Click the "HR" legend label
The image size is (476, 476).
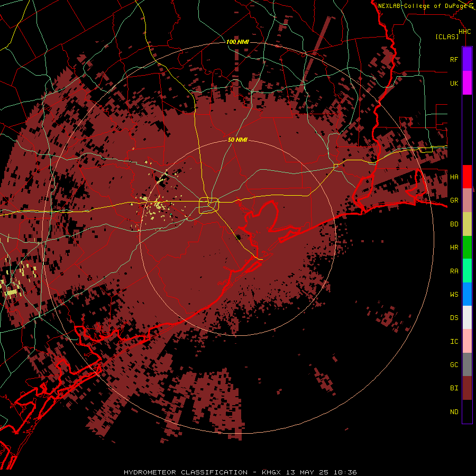point(454,248)
